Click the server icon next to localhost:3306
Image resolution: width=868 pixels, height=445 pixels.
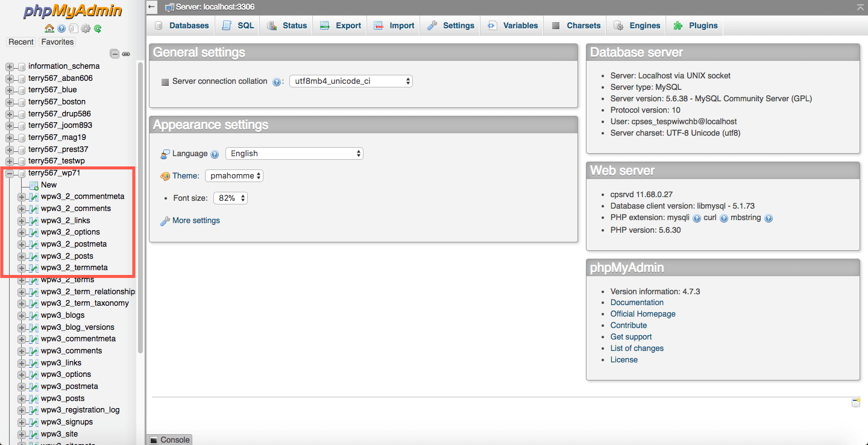point(168,7)
